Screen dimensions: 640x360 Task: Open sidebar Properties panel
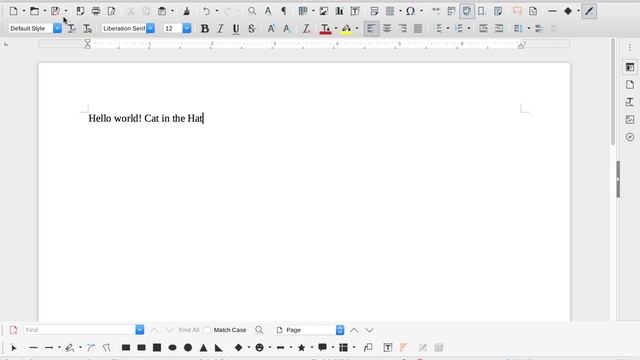(630, 67)
